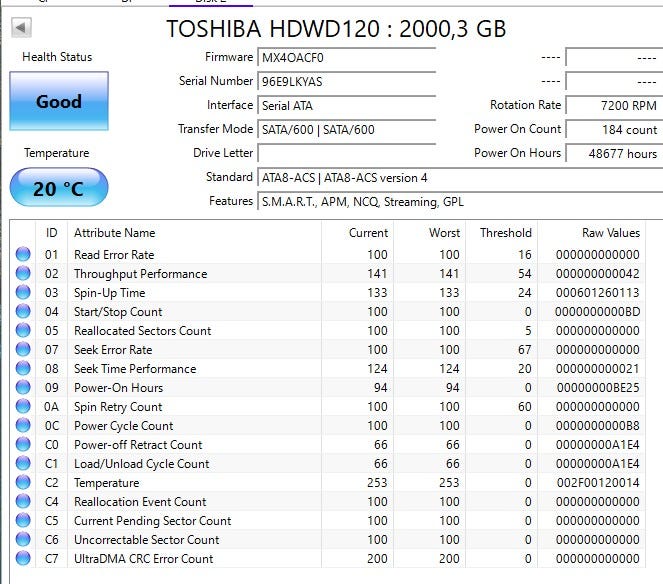Select the Read Error Rate attribute name

point(114,255)
